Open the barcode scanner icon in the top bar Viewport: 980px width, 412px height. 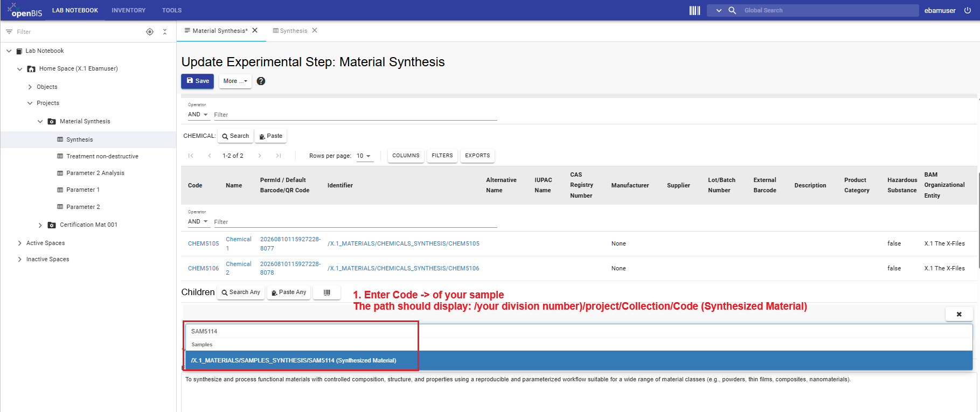[x=694, y=10]
